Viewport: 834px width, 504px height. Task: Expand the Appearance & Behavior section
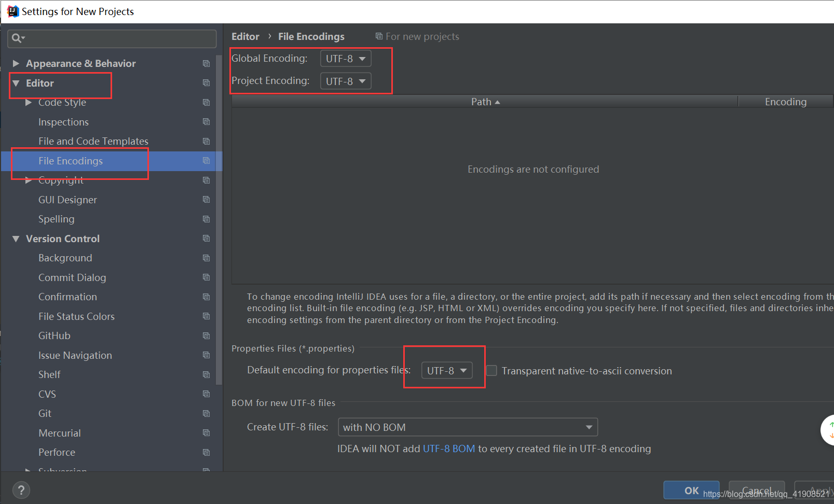click(16, 63)
